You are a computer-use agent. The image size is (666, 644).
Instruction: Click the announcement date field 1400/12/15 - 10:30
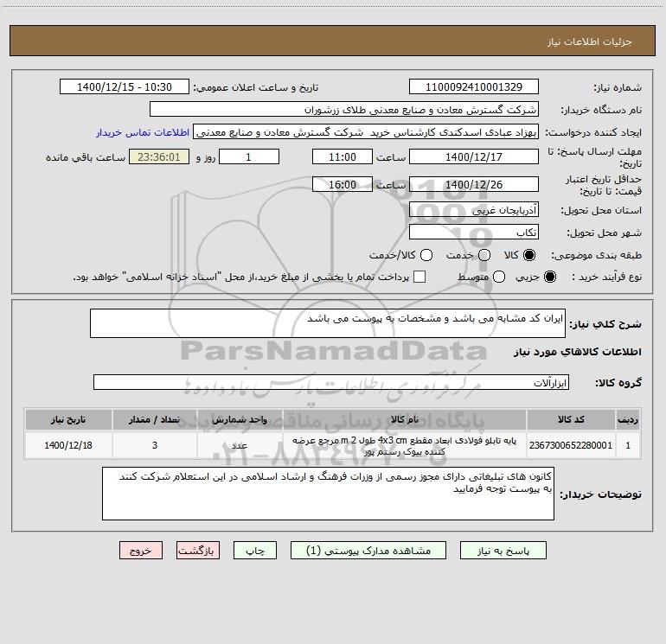coord(125,87)
